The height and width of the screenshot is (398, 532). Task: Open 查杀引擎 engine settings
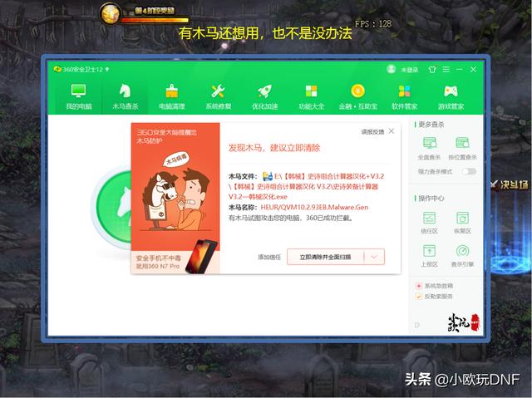462,256
